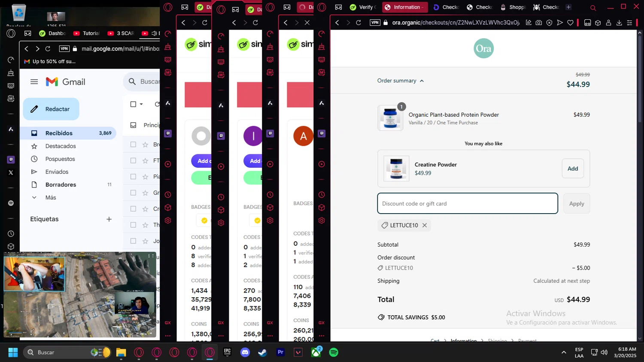The width and height of the screenshot is (644, 362).
Task: Click the Windows taskbar Buscar search box
Action: coord(67,352)
